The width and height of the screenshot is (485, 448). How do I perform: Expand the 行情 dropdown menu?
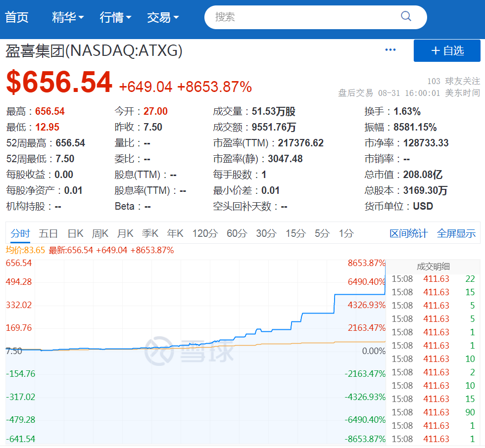pyautogui.click(x=115, y=17)
